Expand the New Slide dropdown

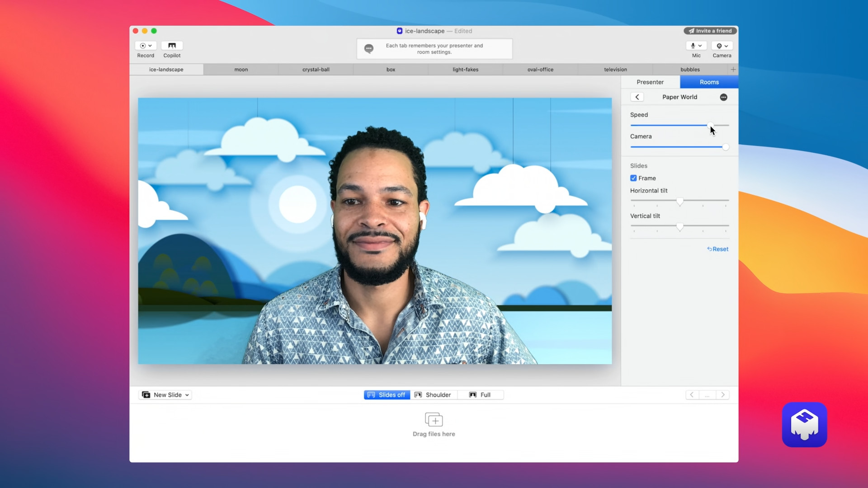click(187, 394)
